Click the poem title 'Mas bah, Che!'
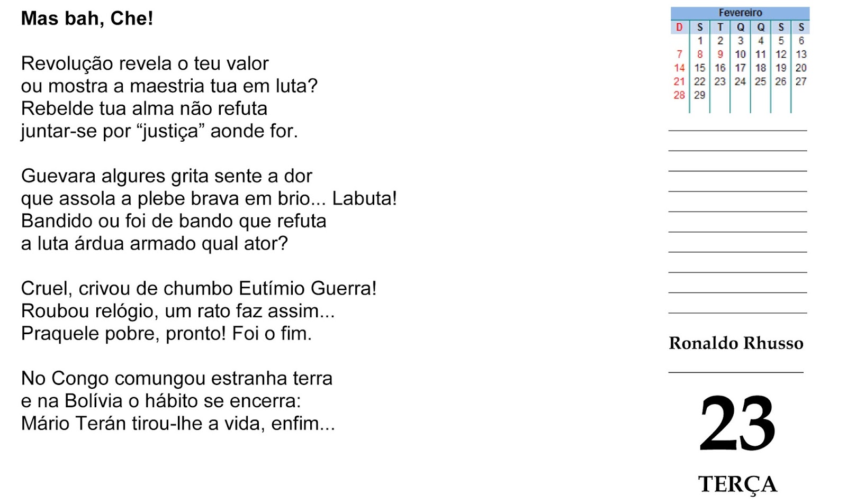The image size is (847, 504). click(87, 19)
